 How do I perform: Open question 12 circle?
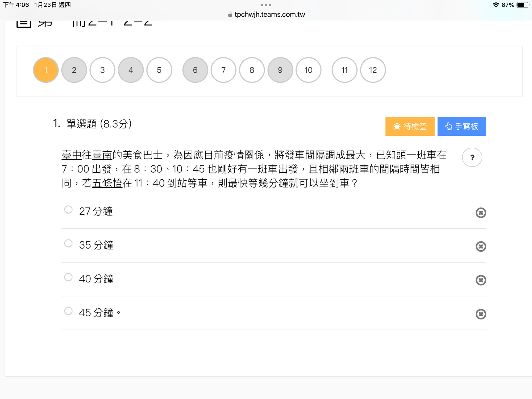373,70
